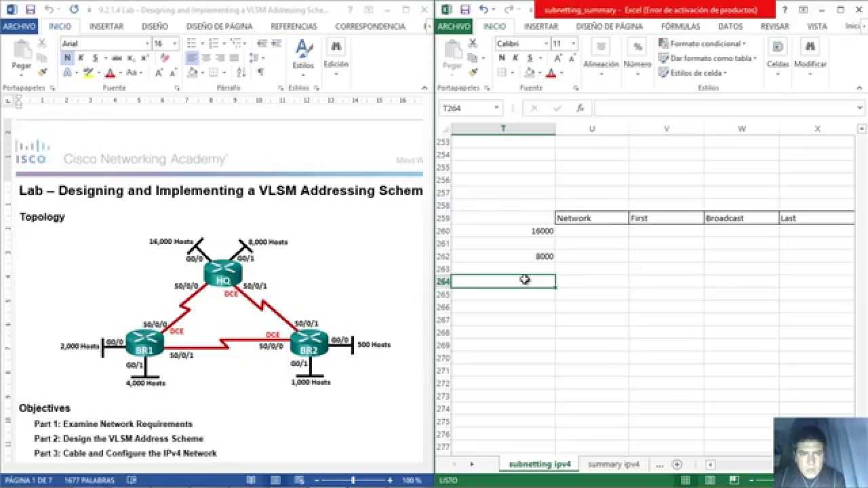Open Excel font size dropdown
This screenshot has height=488, width=868.
(573, 43)
